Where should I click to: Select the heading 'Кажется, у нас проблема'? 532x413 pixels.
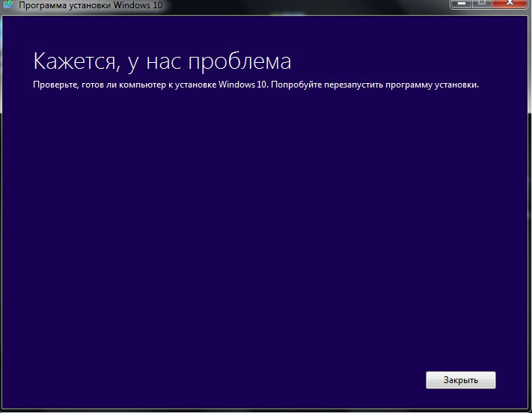pos(162,62)
